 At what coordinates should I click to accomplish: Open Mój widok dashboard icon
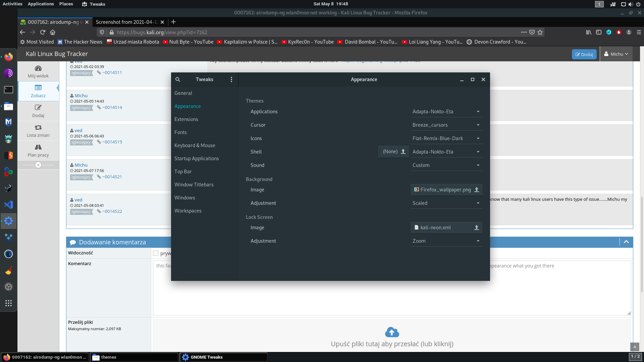(38, 72)
